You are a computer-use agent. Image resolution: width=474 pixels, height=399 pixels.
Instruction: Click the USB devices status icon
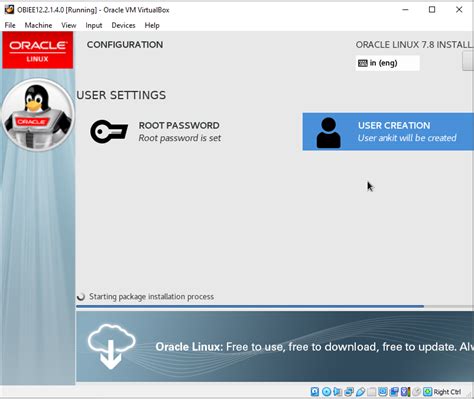pyautogui.click(x=361, y=392)
